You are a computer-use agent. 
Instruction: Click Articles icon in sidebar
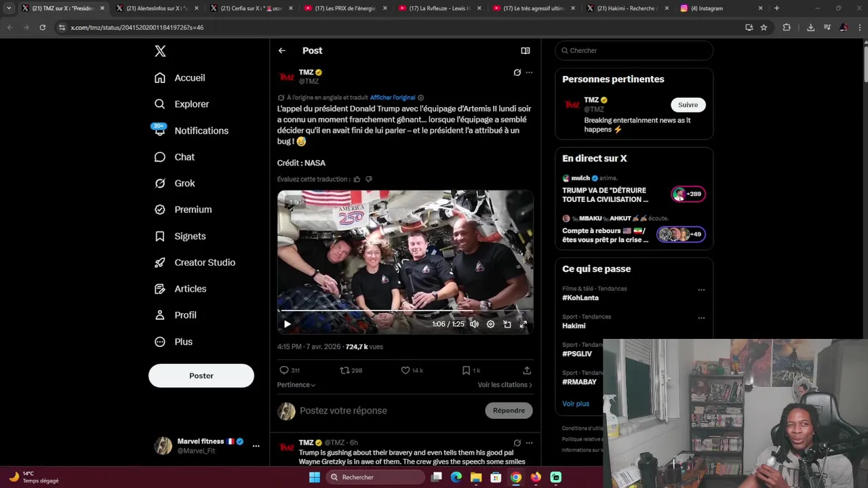pos(160,289)
